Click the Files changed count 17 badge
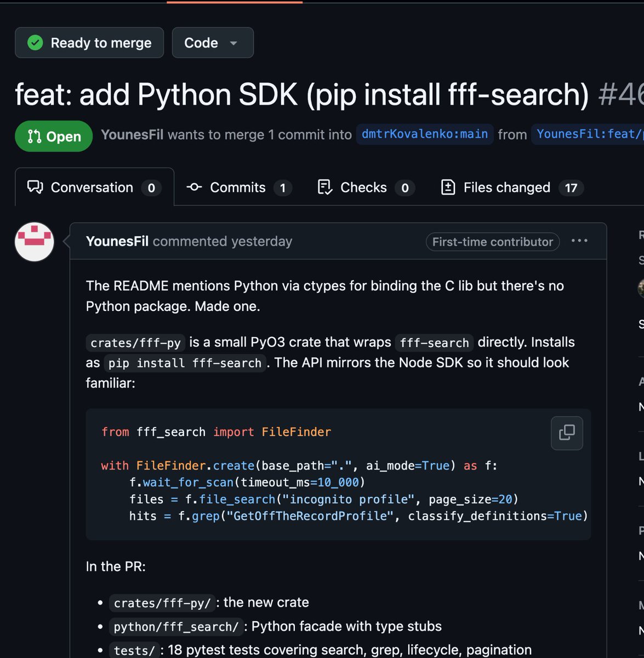The image size is (644, 658). pos(571,188)
